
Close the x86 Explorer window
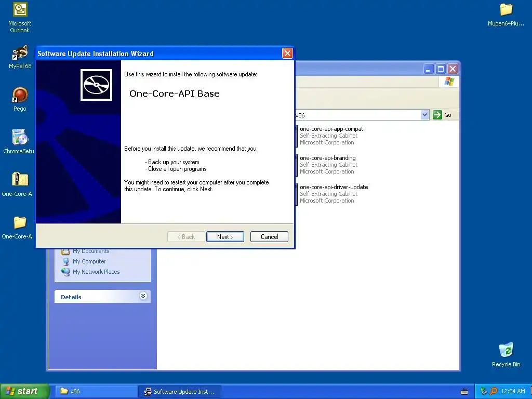pyautogui.click(x=453, y=69)
